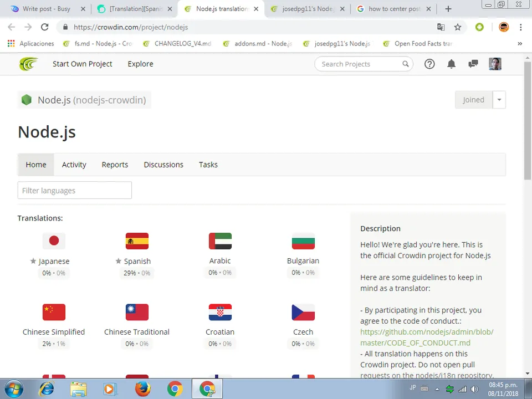Reload the page with refresh icon
532x399 pixels.
(44, 27)
